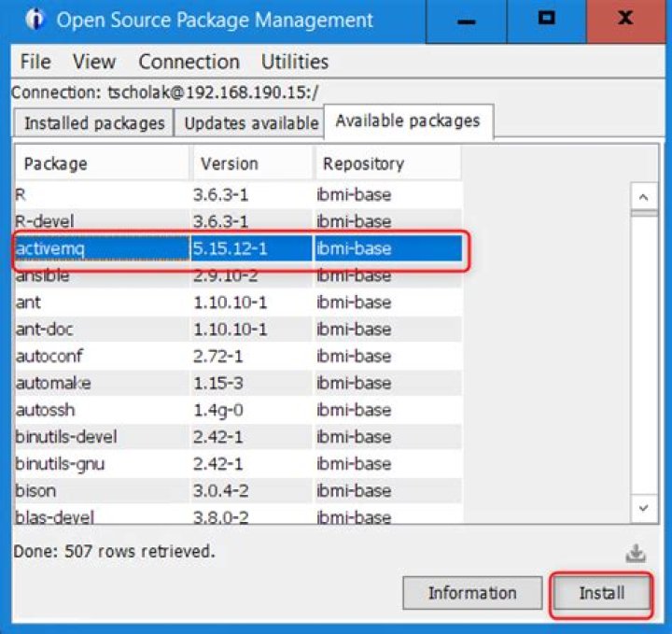Image resolution: width=672 pixels, height=634 pixels.
Task: Click the Information button
Action: click(472, 593)
